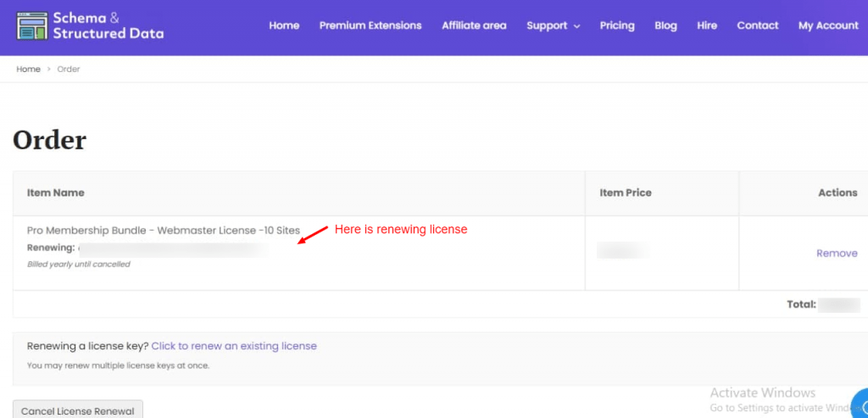Click the Item Name column header
This screenshot has width=868, height=418.
(x=55, y=192)
